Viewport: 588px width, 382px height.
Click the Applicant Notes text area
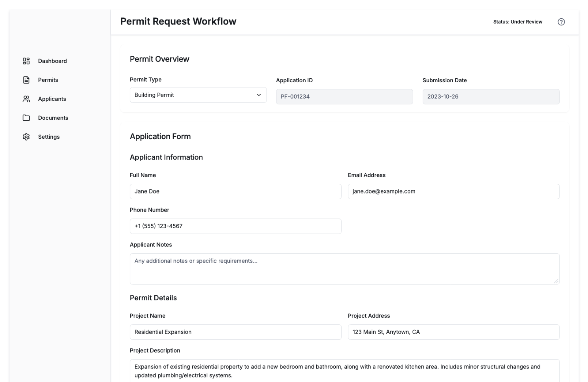tap(344, 268)
